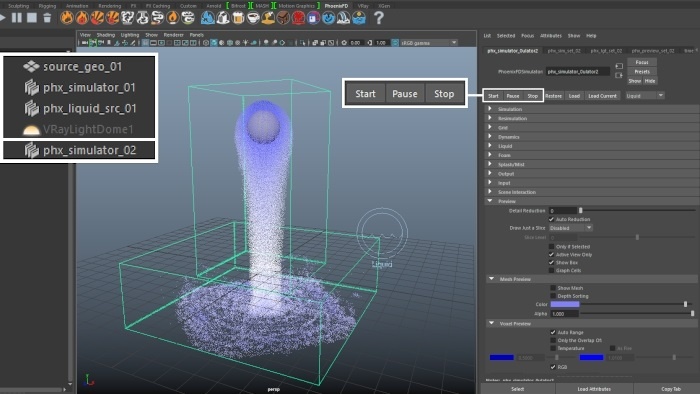Select the coffee cup liquid preset icon
Viewport: 700px width, 394px height.
coord(253,18)
